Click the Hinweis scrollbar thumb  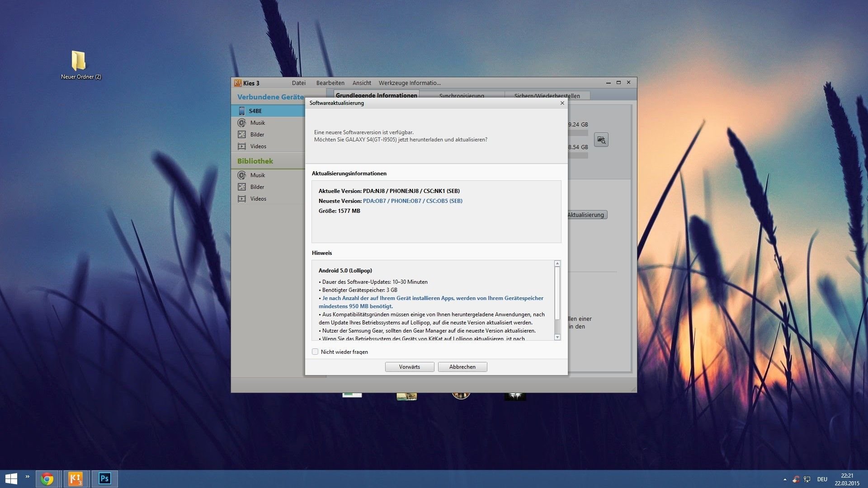[x=557, y=293]
